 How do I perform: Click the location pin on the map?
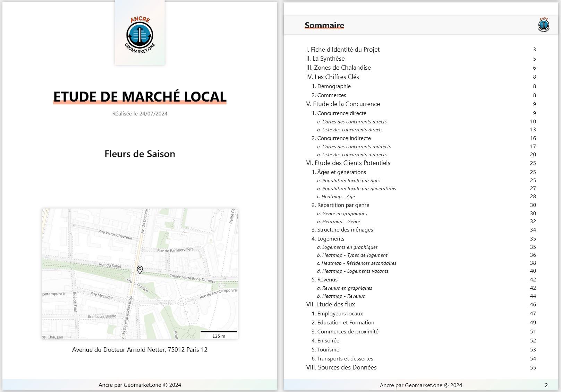point(140,270)
